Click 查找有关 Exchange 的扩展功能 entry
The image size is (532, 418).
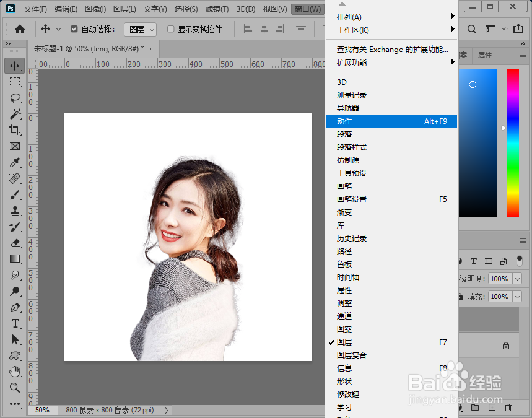point(392,50)
